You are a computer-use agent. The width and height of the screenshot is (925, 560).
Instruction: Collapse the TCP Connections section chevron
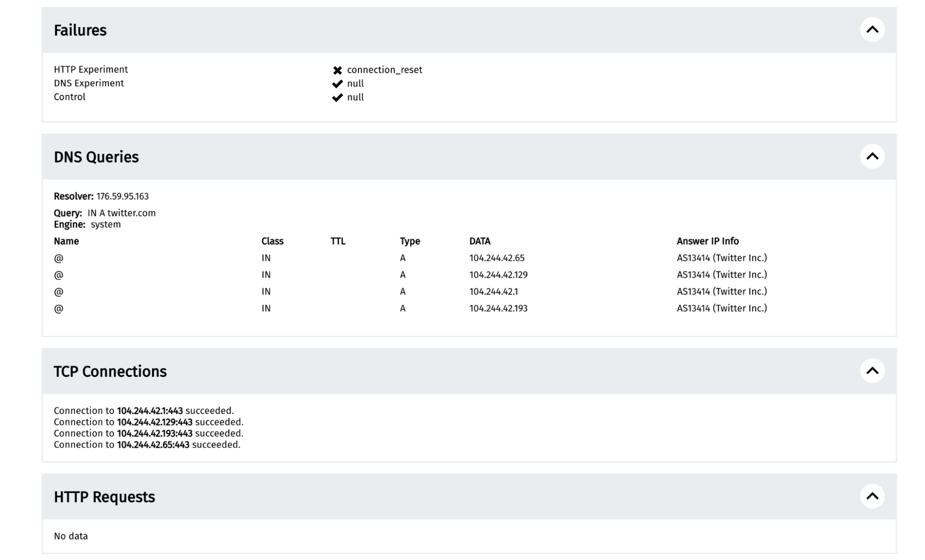pos(872,371)
